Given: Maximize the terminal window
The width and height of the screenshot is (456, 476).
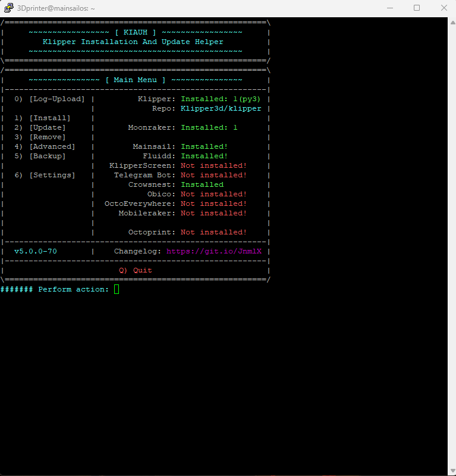Looking at the screenshot, I should pos(417,8).
